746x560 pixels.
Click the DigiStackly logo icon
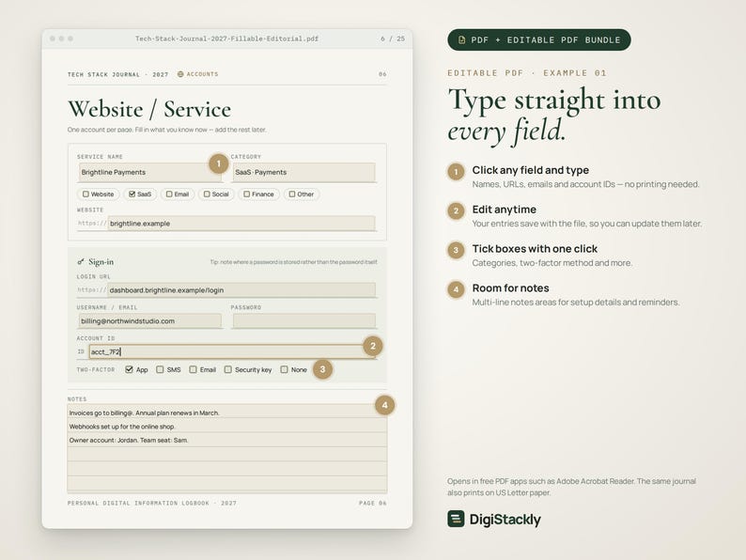pos(456,519)
